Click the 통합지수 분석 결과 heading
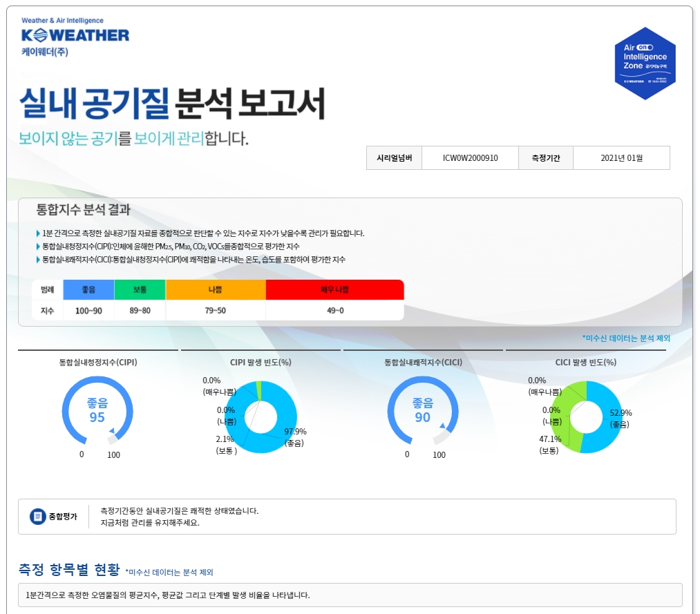 [x=83, y=209]
